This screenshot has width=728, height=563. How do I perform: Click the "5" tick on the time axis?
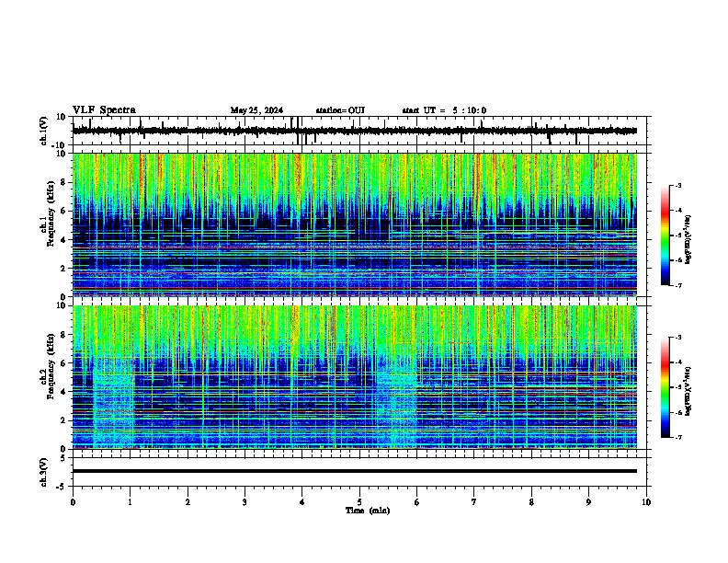pos(359,502)
